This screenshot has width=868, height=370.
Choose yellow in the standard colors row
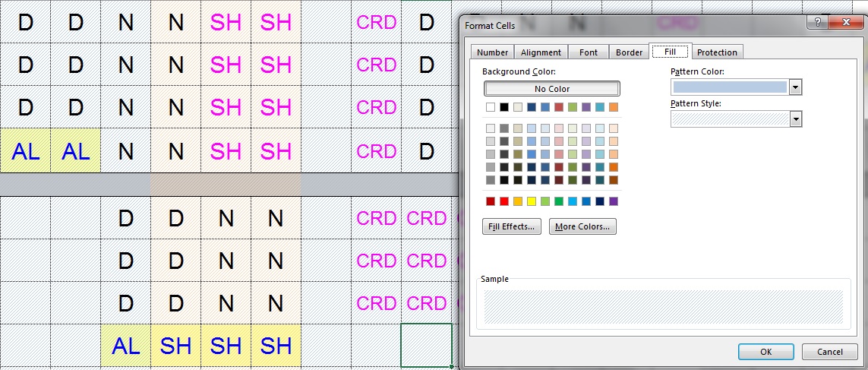(x=532, y=201)
